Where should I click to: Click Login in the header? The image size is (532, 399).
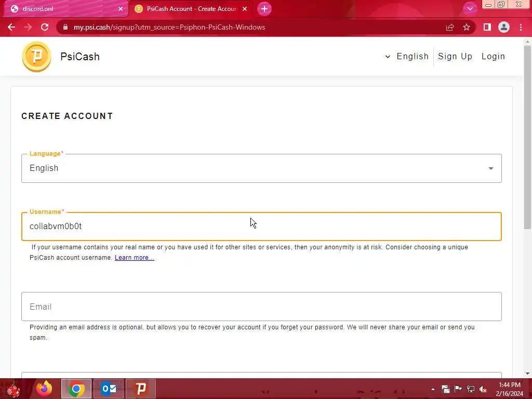[494, 56]
